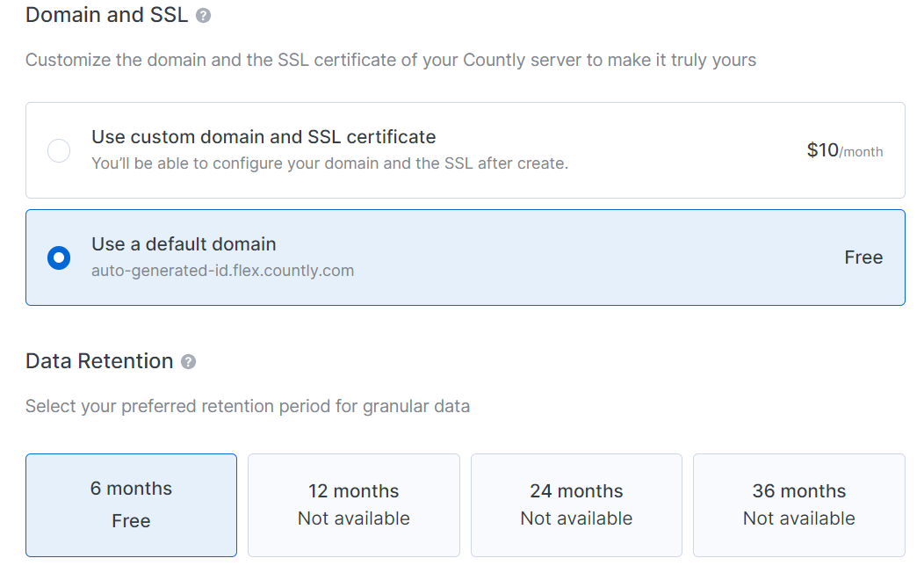Click the Free label on default domain
Screen dimensions: 924x580
[x=863, y=257]
